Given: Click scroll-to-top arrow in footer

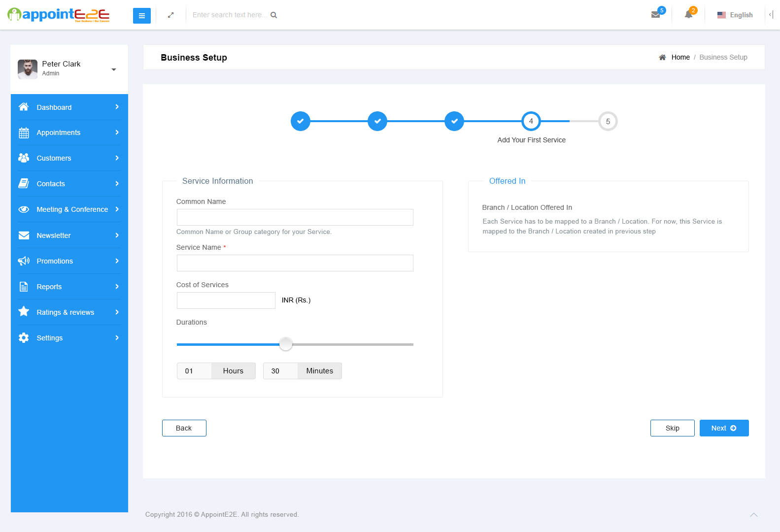Looking at the screenshot, I should 754,515.
